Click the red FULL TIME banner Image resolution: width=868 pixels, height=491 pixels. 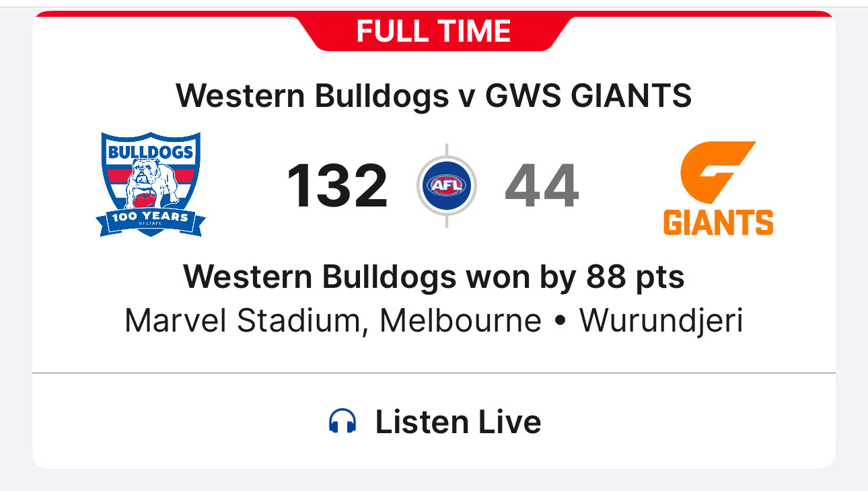tap(434, 31)
